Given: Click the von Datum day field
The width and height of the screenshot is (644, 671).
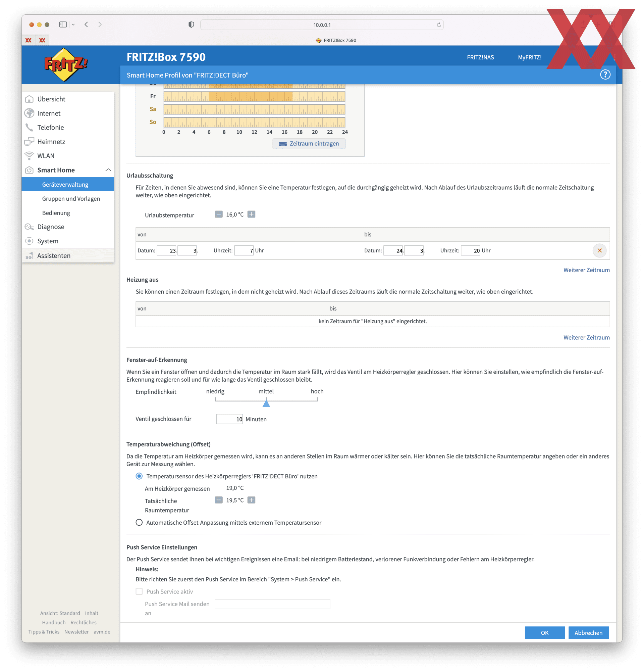Looking at the screenshot, I should (167, 251).
